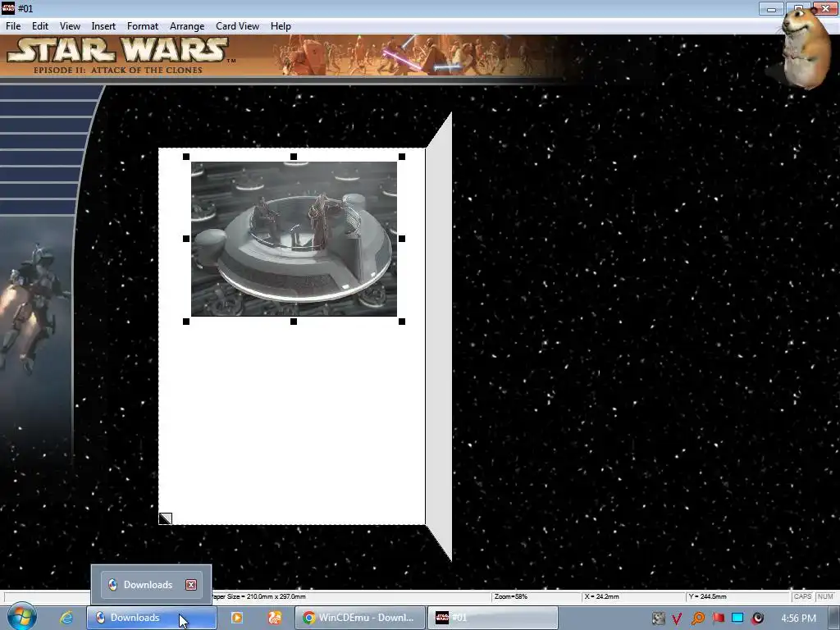The image size is (840, 630).
Task: Switch to the WinCDEmu Chrome window
Action: 360,618
